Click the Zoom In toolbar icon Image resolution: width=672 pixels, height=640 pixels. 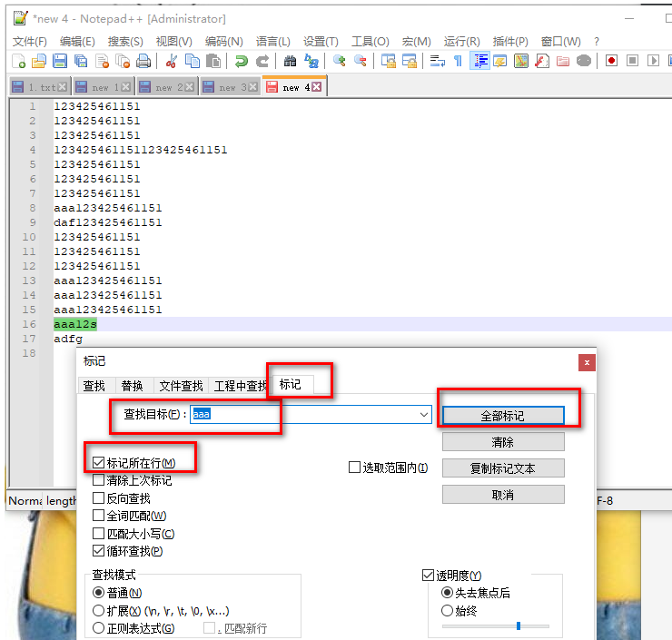(x=339, y=61)
